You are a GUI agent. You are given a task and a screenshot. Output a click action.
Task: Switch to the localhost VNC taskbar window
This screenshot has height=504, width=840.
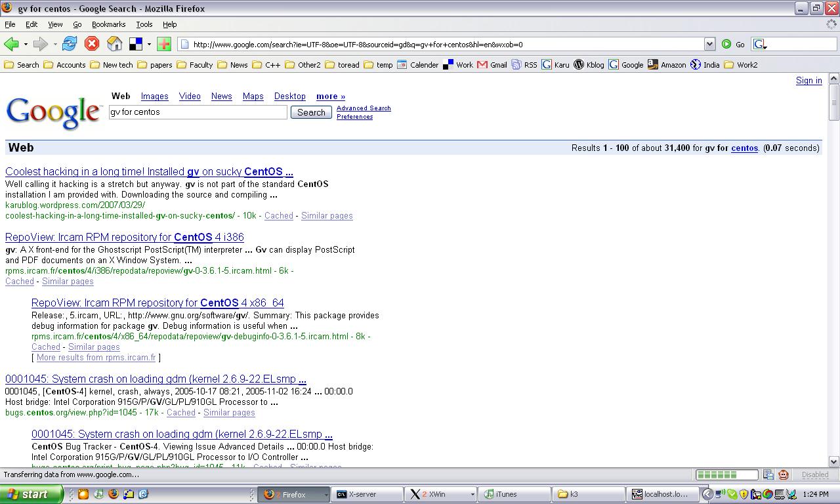point(661,494)
